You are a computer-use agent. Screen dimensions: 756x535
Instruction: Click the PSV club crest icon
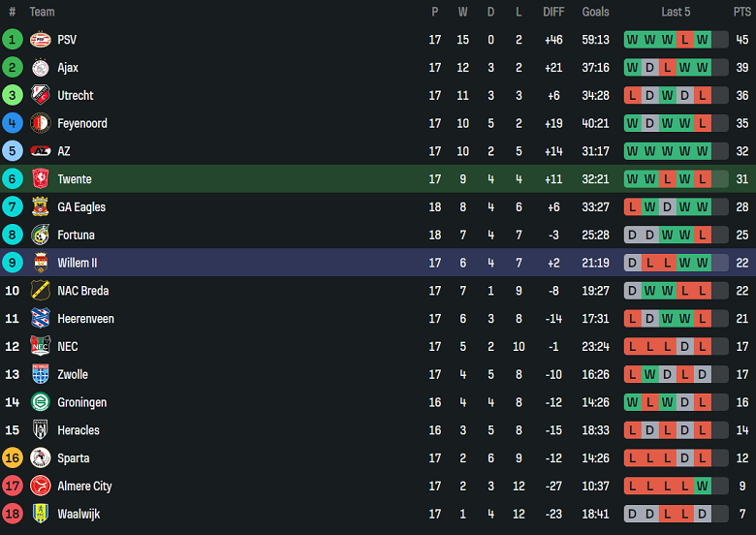pos(40,40)
